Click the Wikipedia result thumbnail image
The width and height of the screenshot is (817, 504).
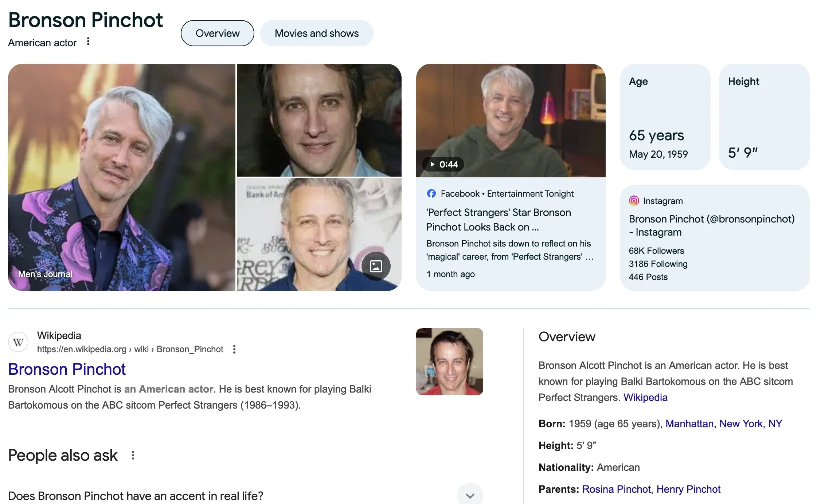click(449, 362)
